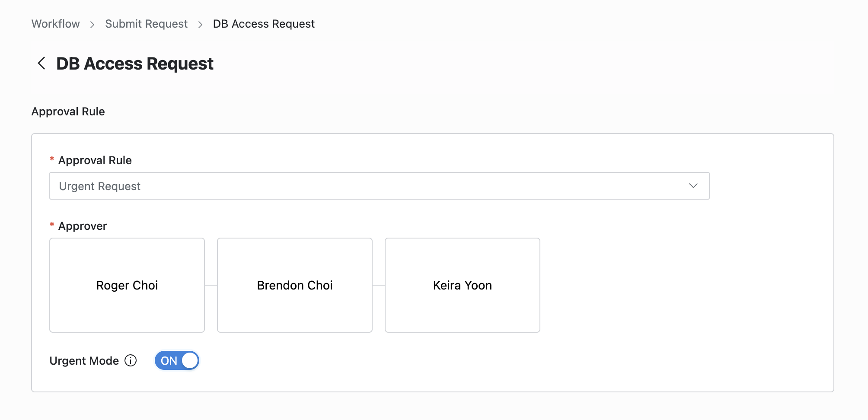Click the required Approval Rule field label

coord(95,160)
